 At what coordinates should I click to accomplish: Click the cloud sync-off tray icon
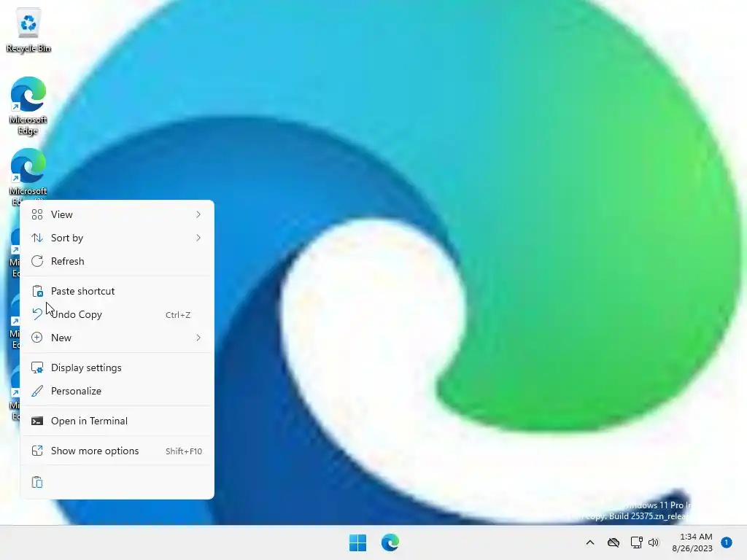pos(613,542)
